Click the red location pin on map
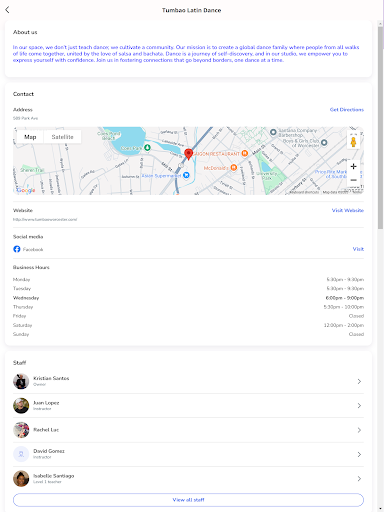 coord(189,154)
